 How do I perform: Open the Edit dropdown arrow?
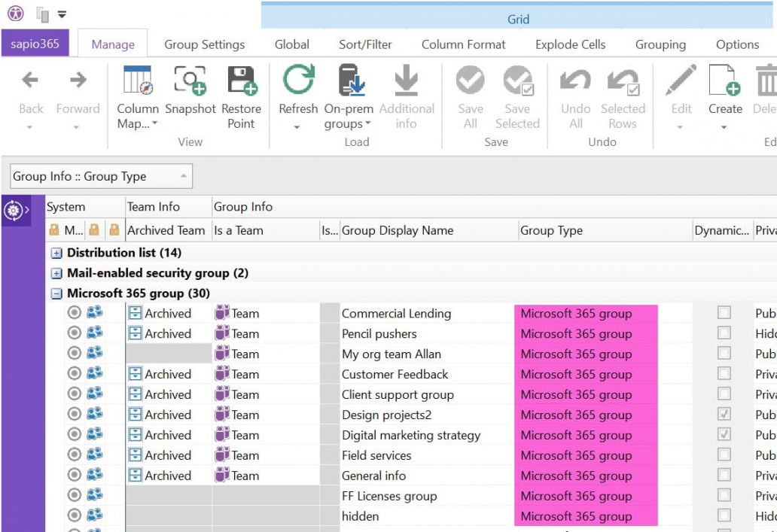coord(680,128)
